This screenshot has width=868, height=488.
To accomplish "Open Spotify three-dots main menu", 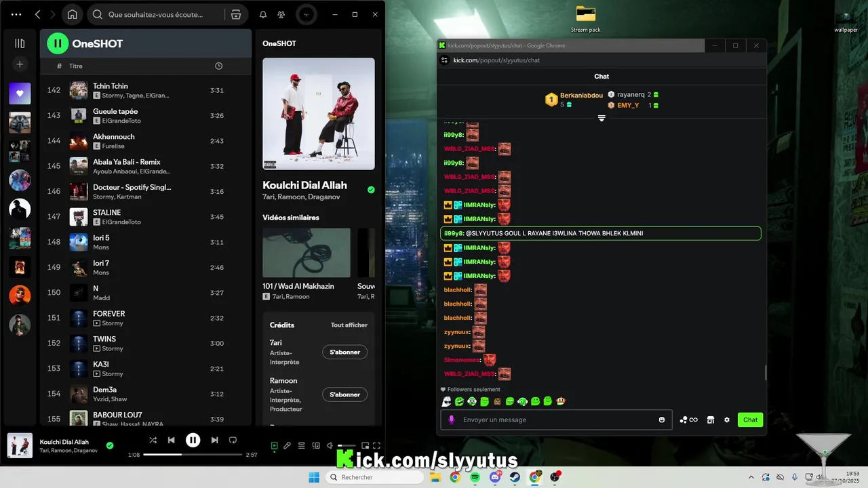I will (x=16, y=14).
